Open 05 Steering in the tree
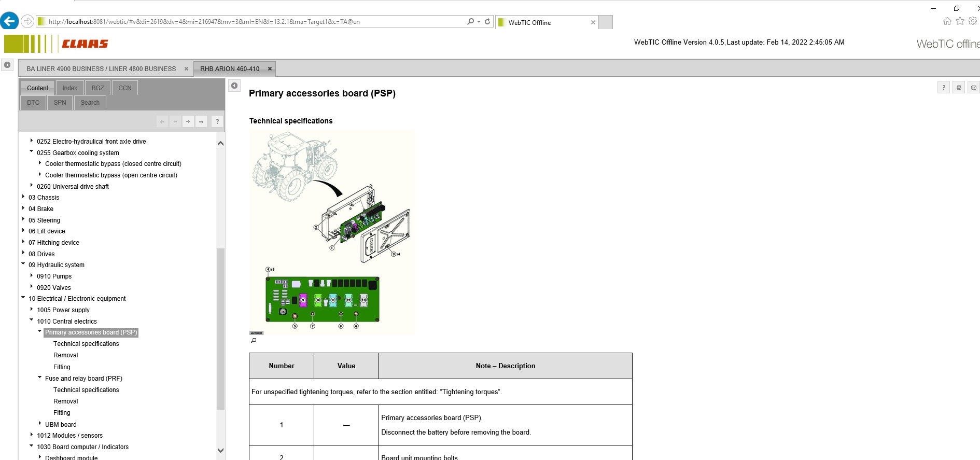980x460 pixels. 44,220
